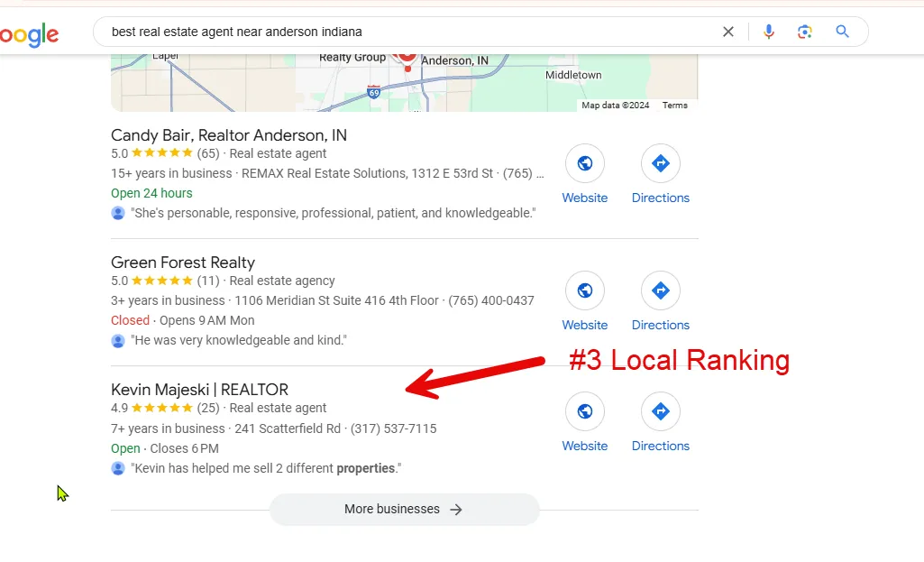Start voice search with the microphone icon
Image resolution: width=924 pixels, height=562 pixels.
[768, 32]
